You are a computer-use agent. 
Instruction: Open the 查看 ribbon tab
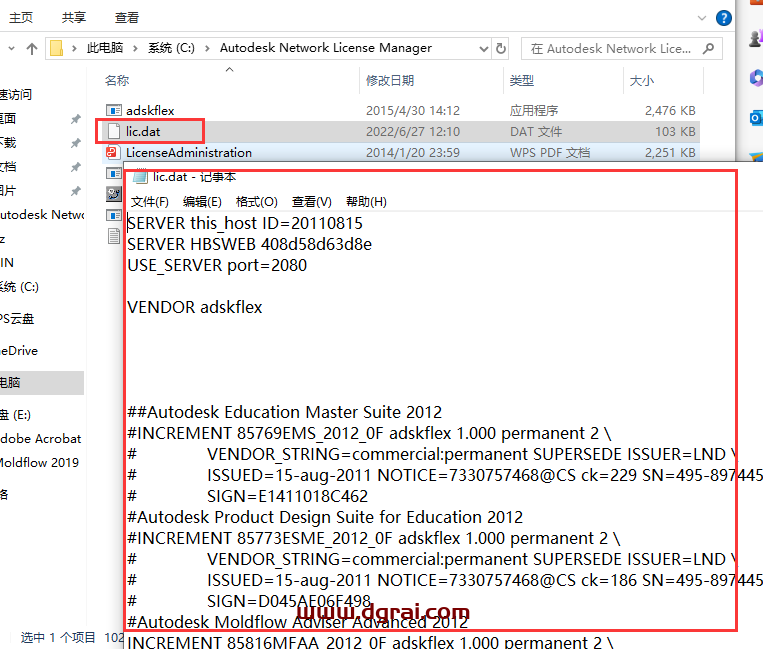click(127, 18)
